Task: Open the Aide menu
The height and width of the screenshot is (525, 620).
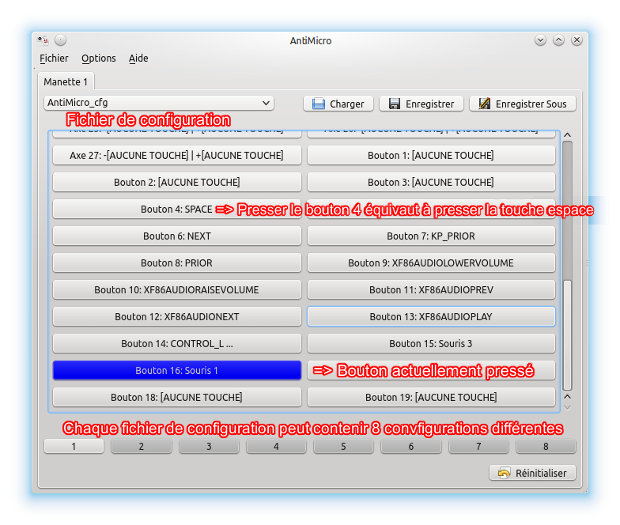Action: [139, 58]
